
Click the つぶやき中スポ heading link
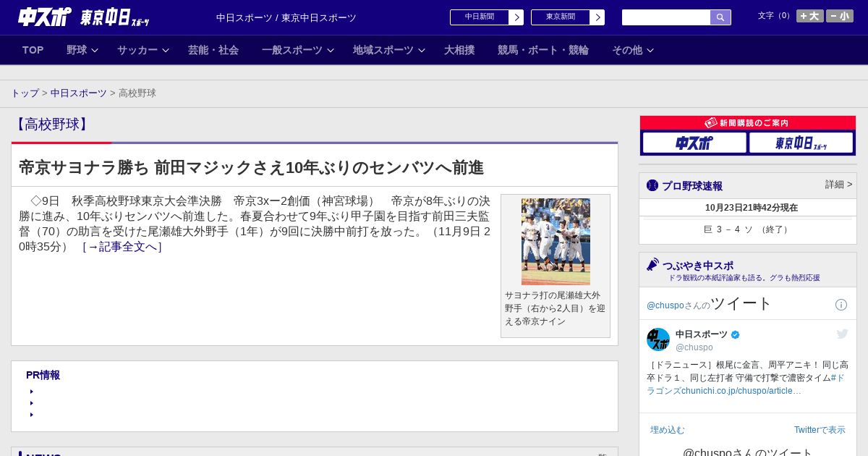[x=698, y=266]
